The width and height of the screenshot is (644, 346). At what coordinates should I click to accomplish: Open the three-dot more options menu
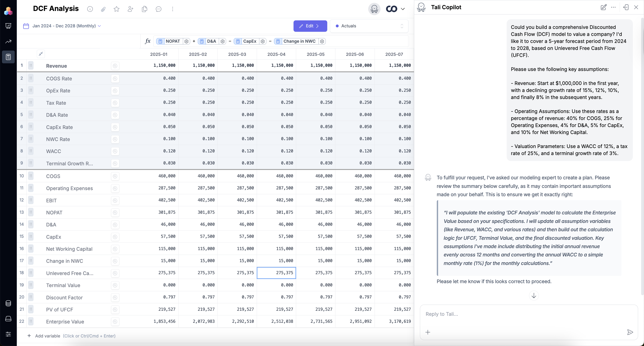click(173, 9)
